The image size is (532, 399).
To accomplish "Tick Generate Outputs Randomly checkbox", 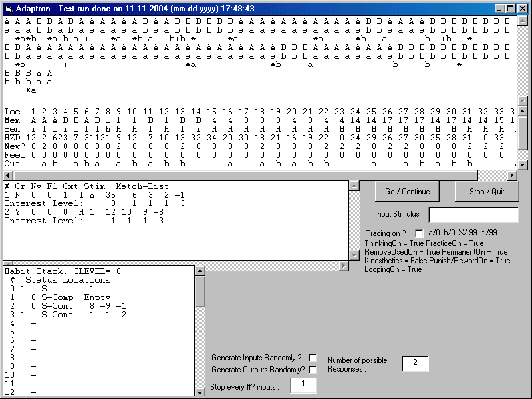I will [313, 370].
